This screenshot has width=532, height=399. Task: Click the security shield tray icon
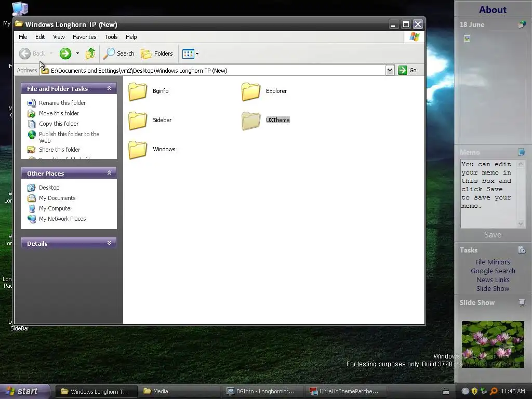(474, 391)
